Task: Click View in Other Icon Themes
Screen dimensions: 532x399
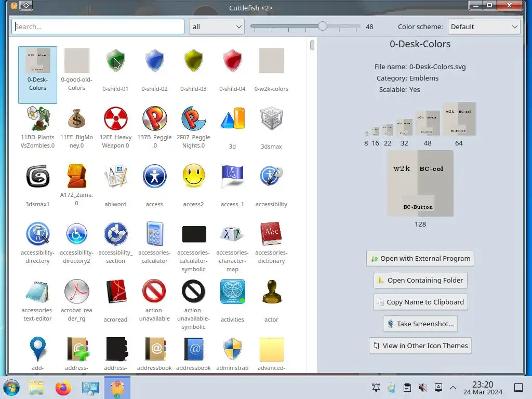Action: [420, 345]
